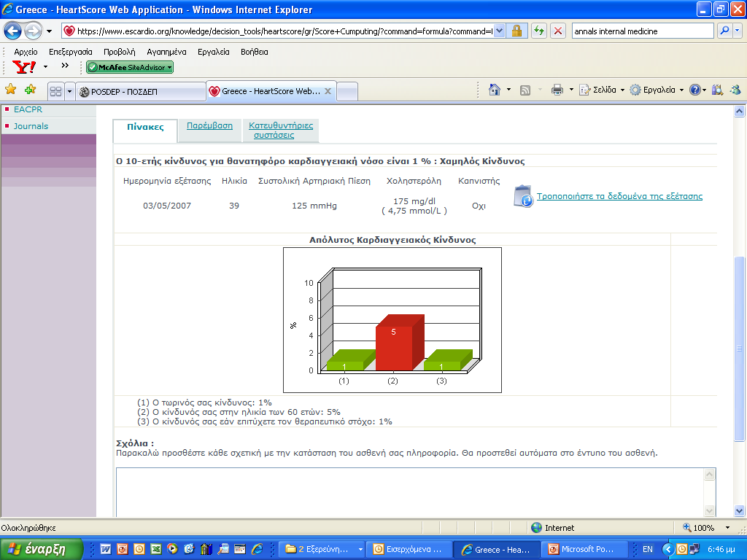The height and width of the screenshot is (560, 747).
Task: Click the Print icon
Action: [557, 90]
